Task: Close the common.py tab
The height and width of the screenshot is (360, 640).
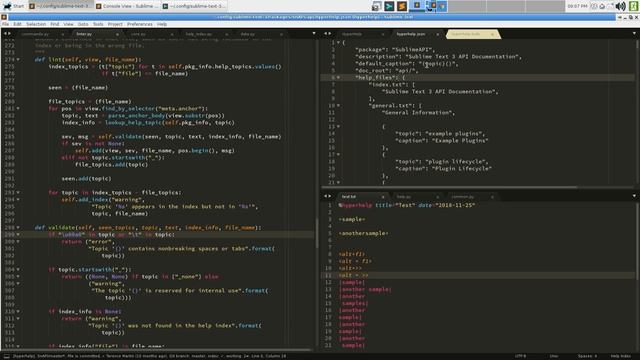Action: (492, 197)
